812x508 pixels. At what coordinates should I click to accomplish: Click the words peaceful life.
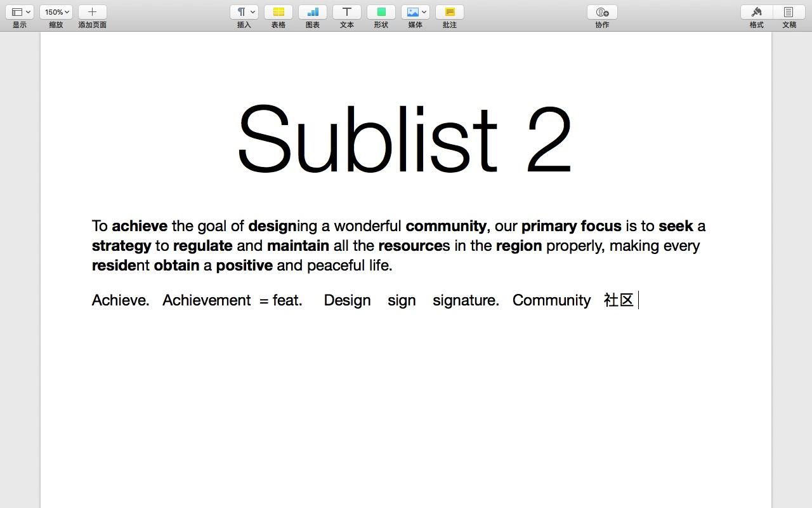350,265
